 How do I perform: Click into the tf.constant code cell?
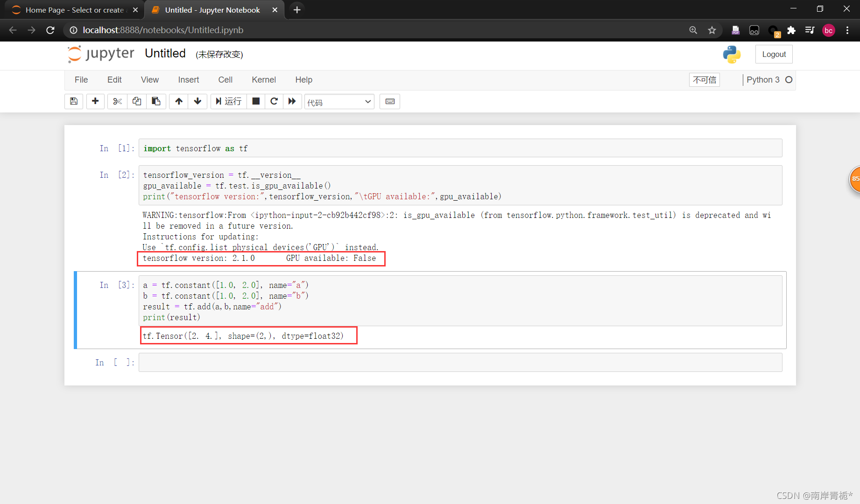[x=460, y=301]
